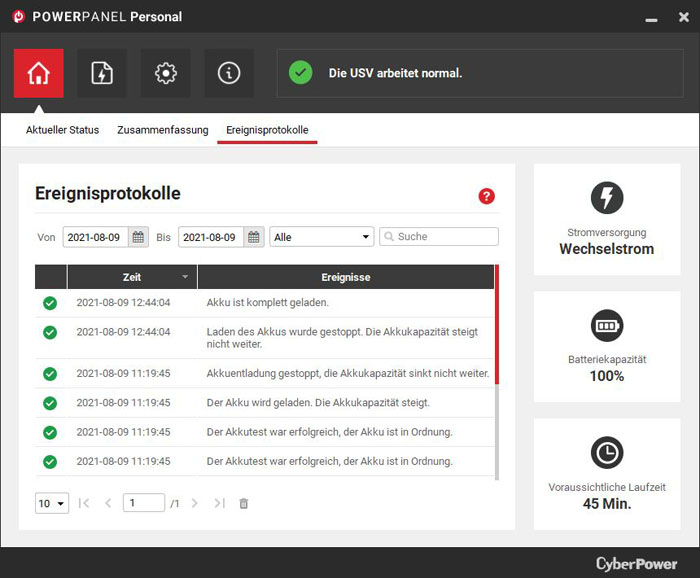Click the Von date field 2021-08-09
The image size is (700, 578).
point(96,237)
